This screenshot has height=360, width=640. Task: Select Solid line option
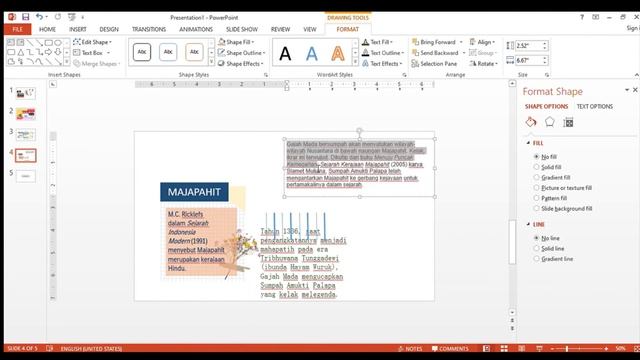click(549, 249)
